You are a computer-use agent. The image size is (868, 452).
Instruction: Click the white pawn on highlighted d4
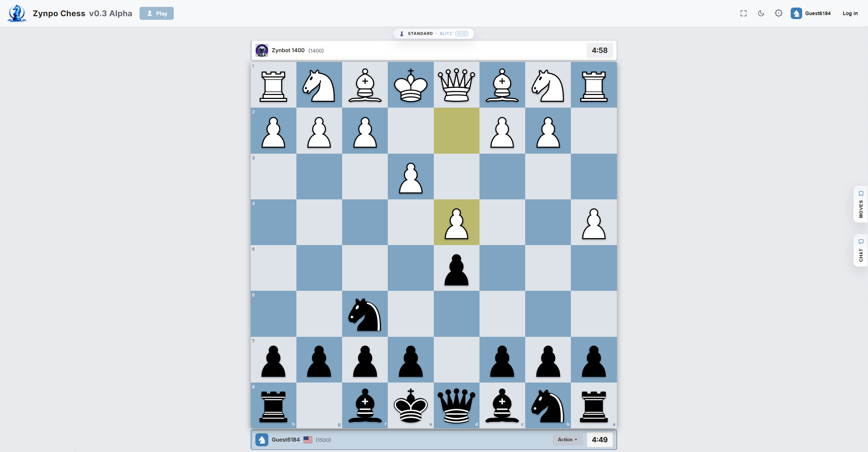point(456,222)
